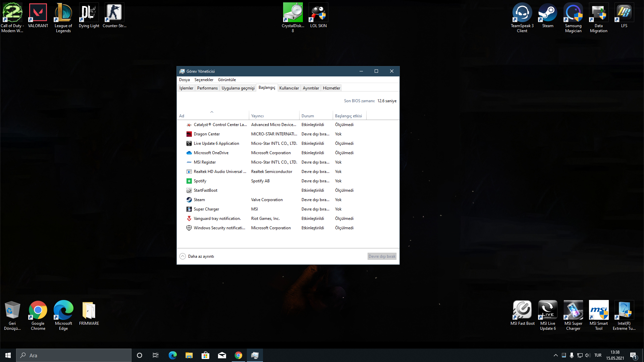Image resolution: width=644 pixels, height=362 pixels.
Task: Switch to Uygulama geçmişi tab
Action: [238, 88]
